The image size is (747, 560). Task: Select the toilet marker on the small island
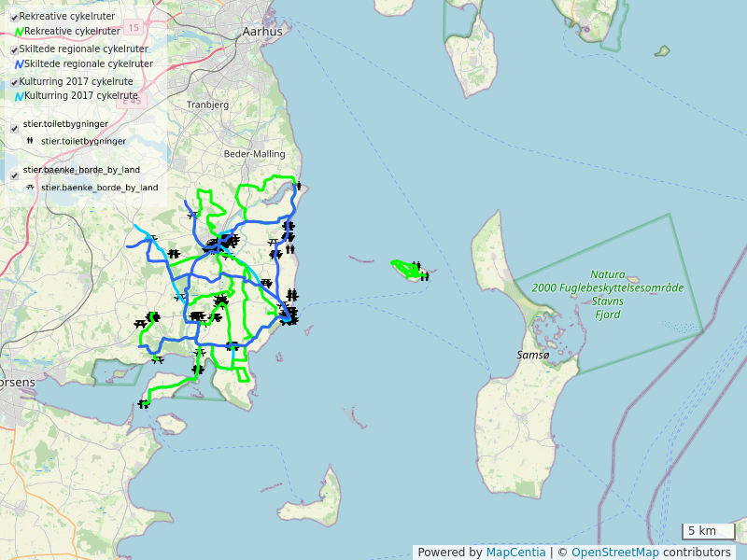point(424,275)
